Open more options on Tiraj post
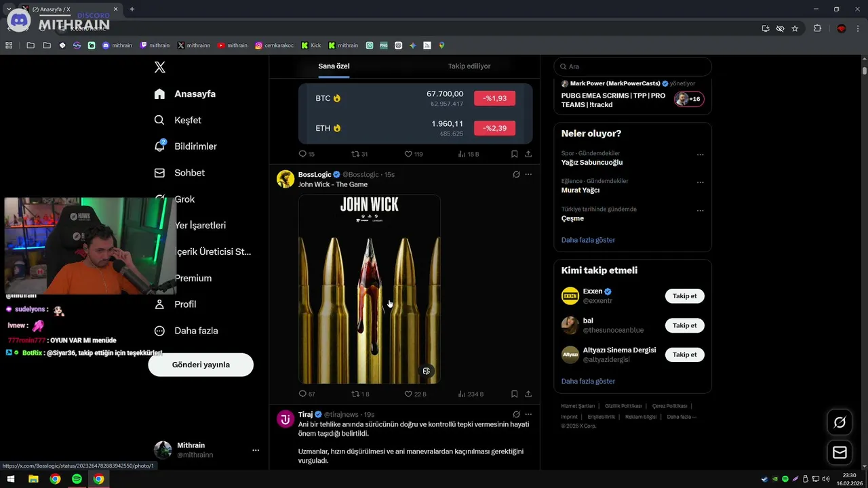The width and height of the screenshot is (868, 488). point(528,414)
